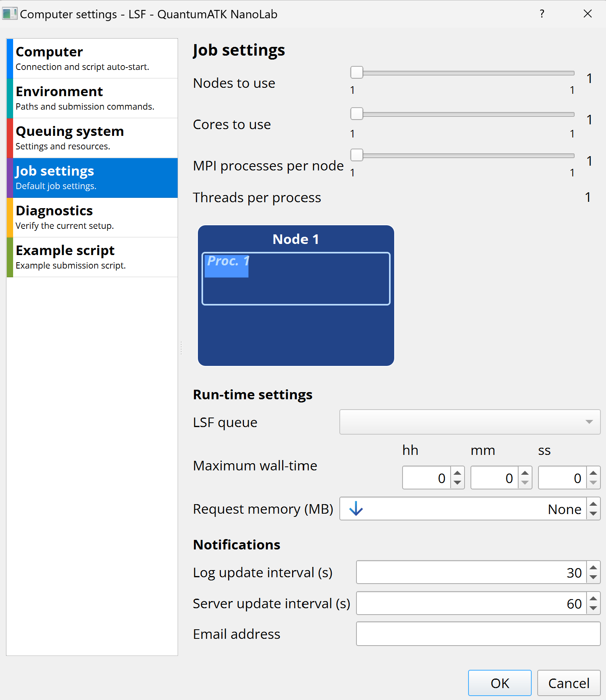Open the Computer settings section
This screenshot has height=700, width=606.
92,58
